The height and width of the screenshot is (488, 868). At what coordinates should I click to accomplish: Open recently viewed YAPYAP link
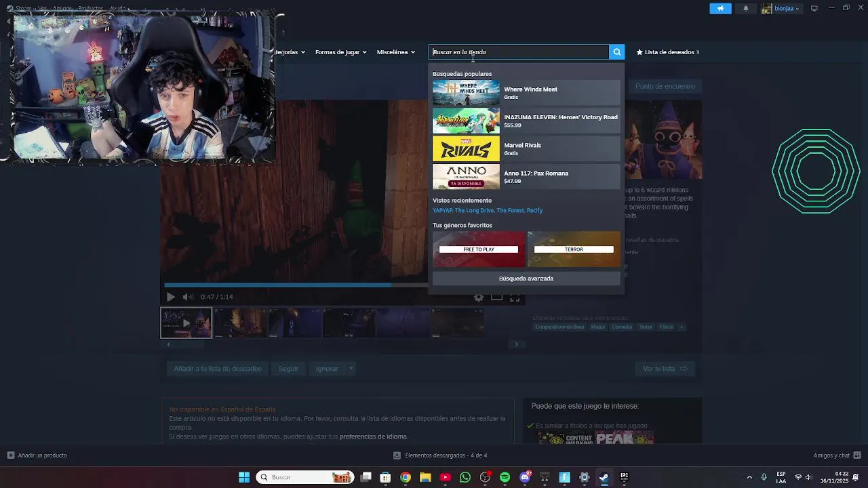[442, 211]
